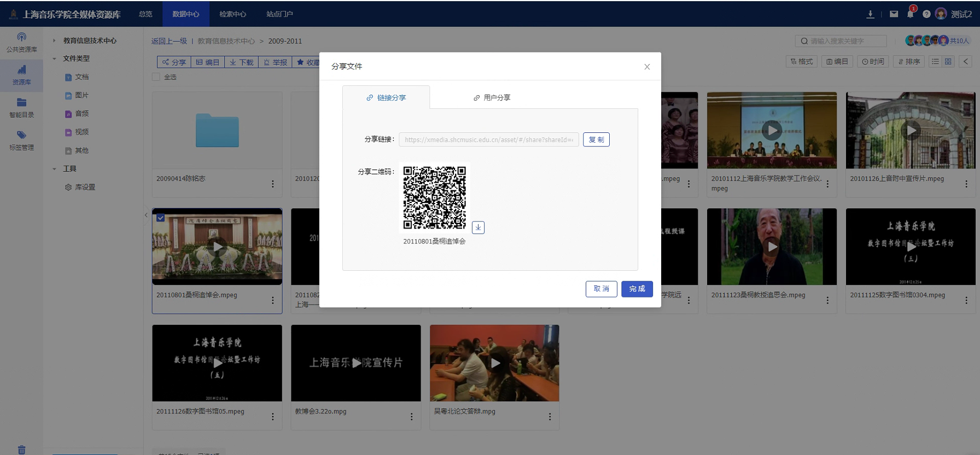The height and width of the screenshot is (455, 980).
Task: Click 教育信息技术中心 in the breadcrumb
Action: (x=226, y=41)
